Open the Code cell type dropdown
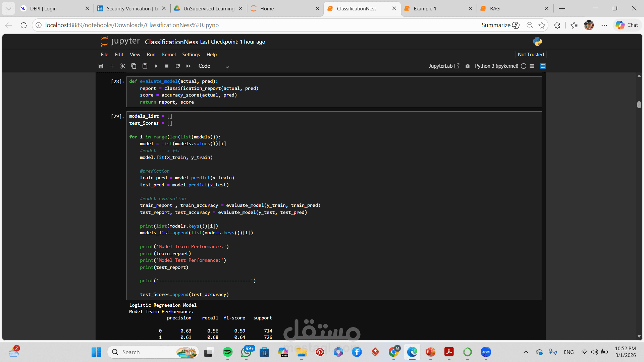This screenshot has height=362, width=644. point(214,66)
